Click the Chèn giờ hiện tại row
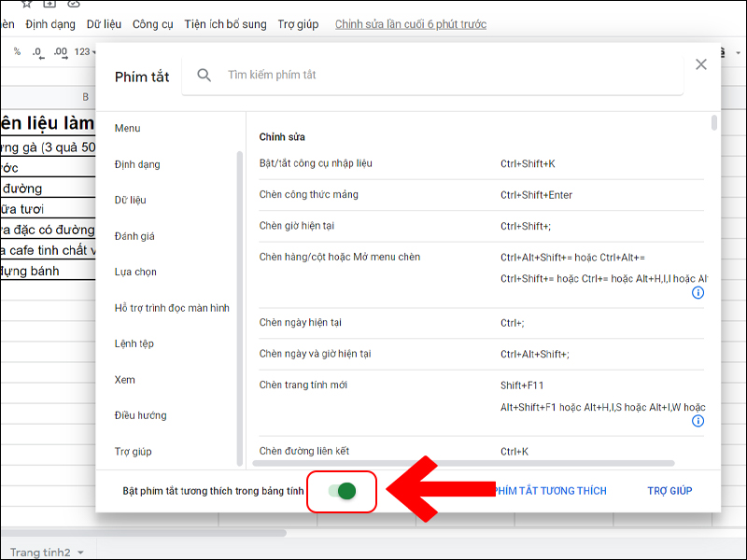The width and height of the screenshot is (747, 560). tap(481, 226)
